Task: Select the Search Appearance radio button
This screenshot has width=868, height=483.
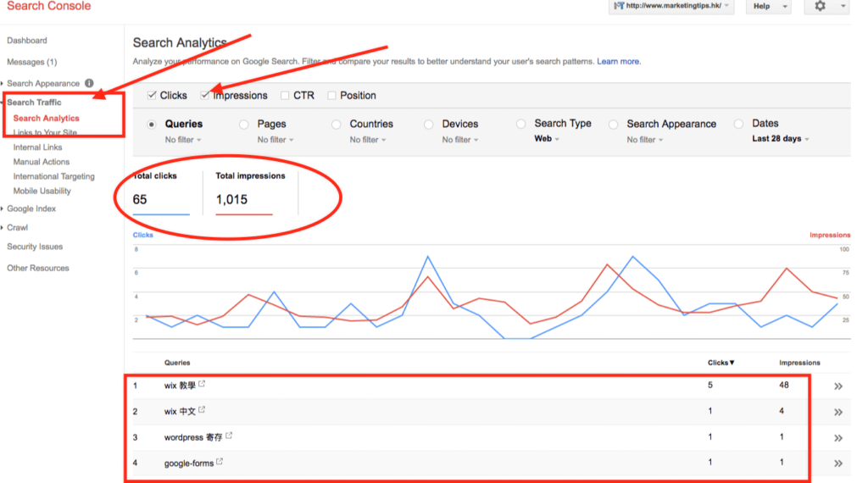Action: point(614,125)
